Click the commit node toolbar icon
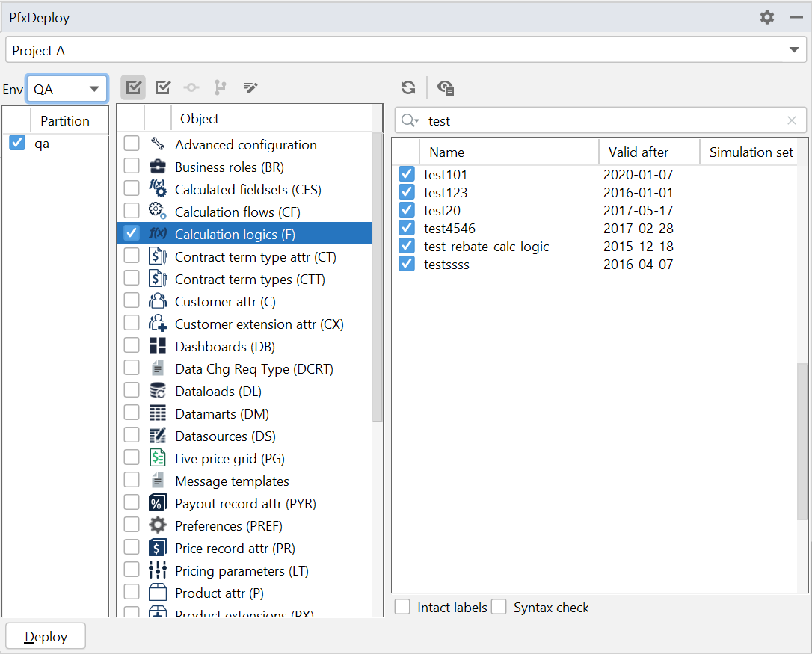Image resolution: width=812 pixels, height=654 pixels. [191, 87]
